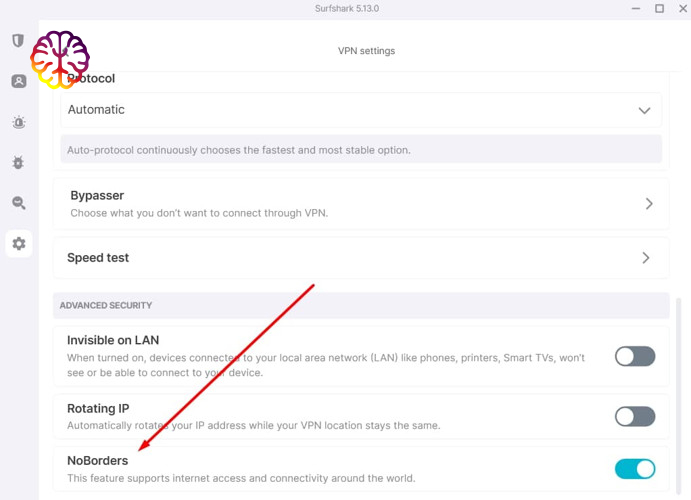Screen dimensions: 691x500
Task: Turn on the Rotating IP switch
Action: [x=634, y=416]
